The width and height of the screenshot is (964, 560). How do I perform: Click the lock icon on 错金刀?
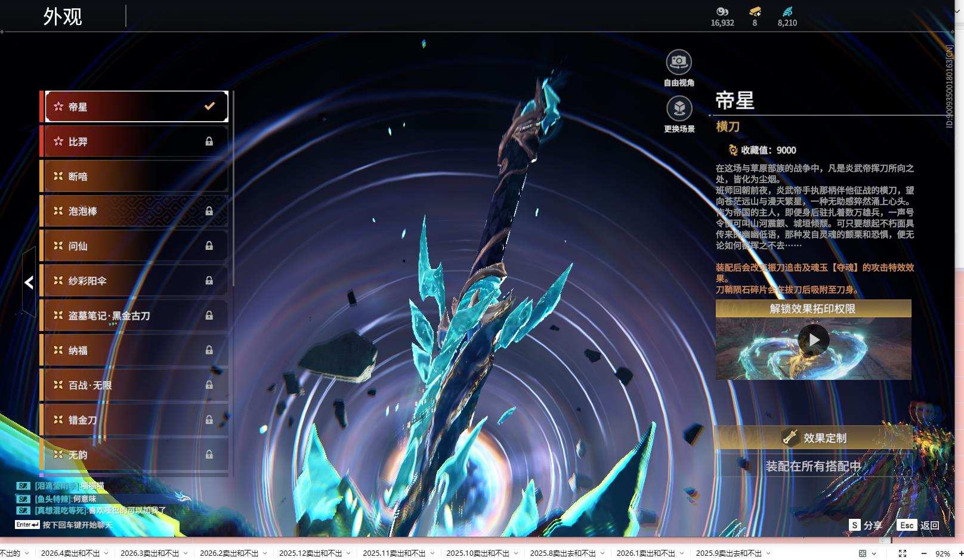(x=209, y=420)
